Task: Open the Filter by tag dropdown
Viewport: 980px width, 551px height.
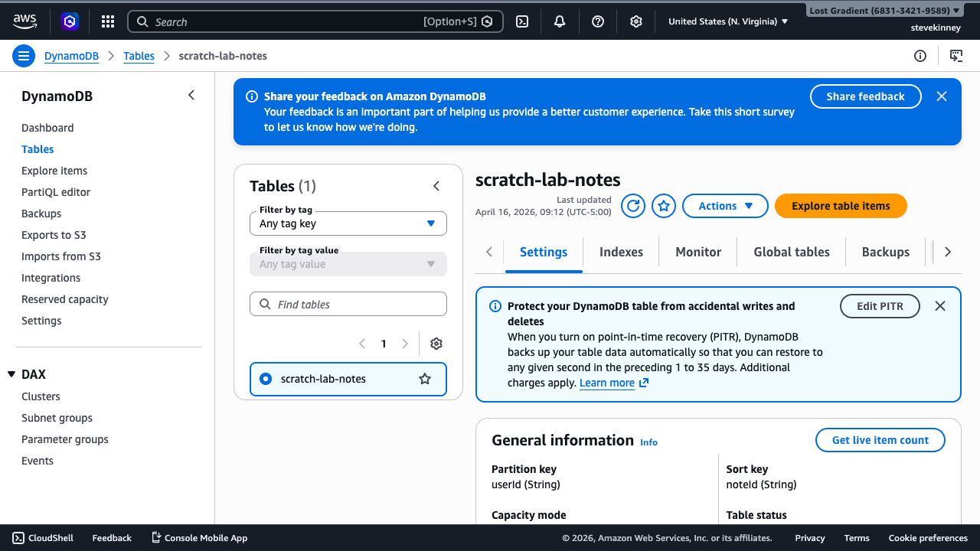Action: click(x=348, y=223)
